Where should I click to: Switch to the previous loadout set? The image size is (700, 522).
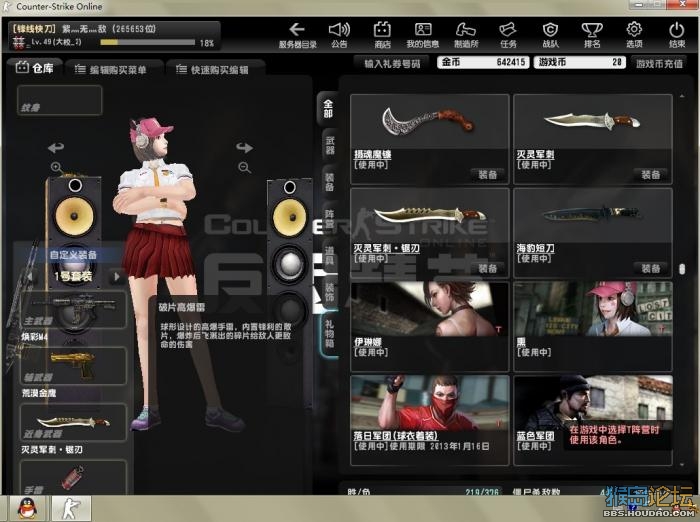(30, 276)
